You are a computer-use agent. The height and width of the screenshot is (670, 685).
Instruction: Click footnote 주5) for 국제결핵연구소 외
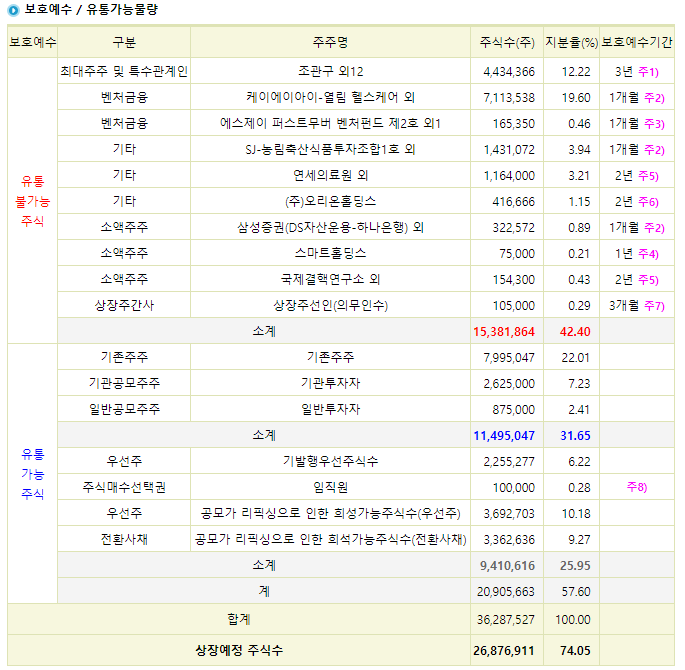coord(648,280)
